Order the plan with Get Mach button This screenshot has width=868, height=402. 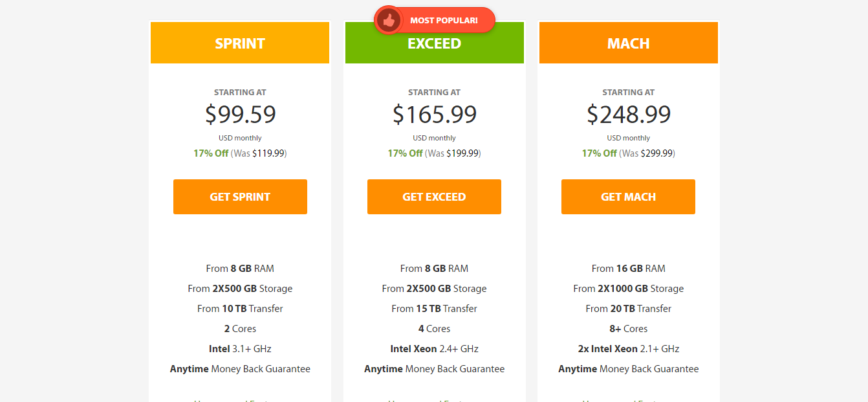tap(628, 197)
